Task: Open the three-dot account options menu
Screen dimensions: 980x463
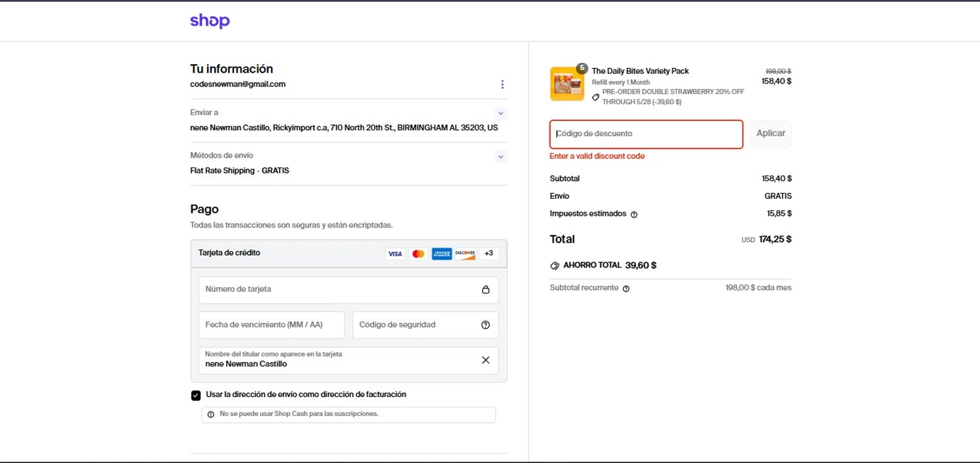Action: [x=502, y=84]
